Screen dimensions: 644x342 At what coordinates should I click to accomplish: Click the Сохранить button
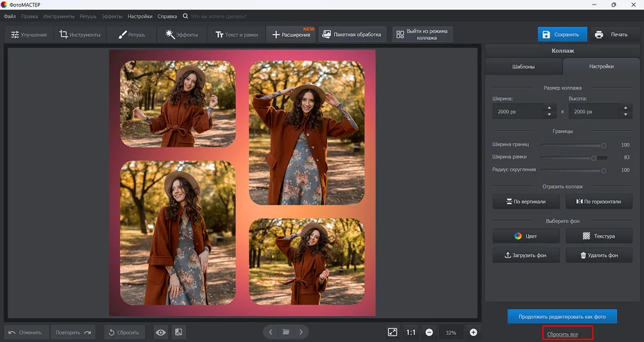562,35
